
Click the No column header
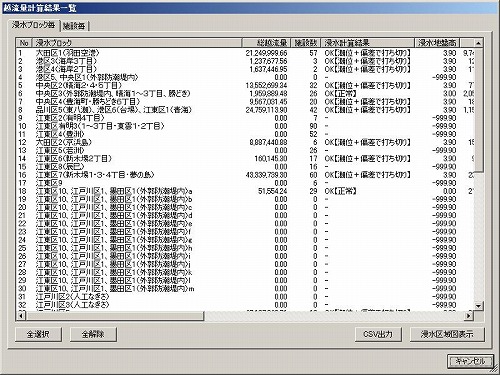[24, 43]
